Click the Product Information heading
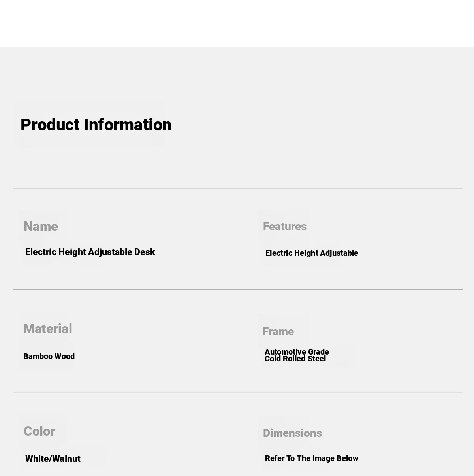474x476 pixels. point(96,125)
